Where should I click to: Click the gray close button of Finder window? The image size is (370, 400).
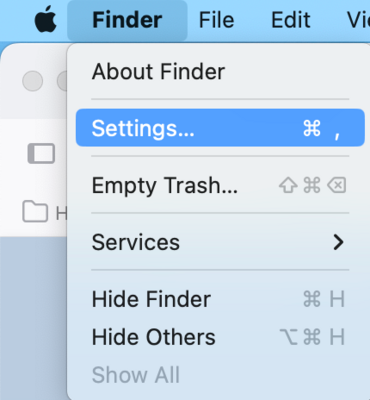[x=33, y=81]
